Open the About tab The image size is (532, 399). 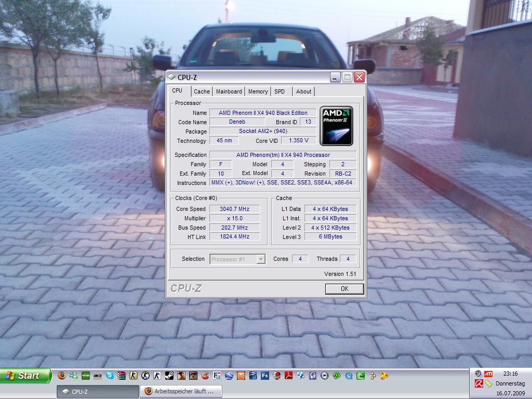(303, 91)
